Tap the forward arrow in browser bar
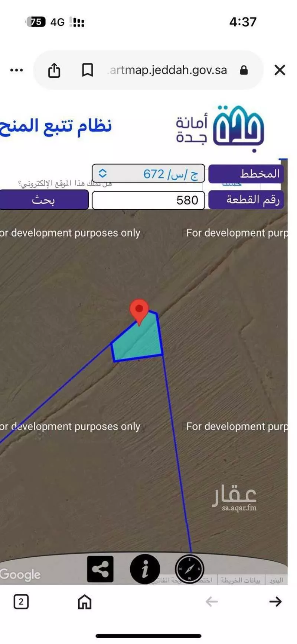The width and height of the screenshot is (297, 644). point(275,602)
